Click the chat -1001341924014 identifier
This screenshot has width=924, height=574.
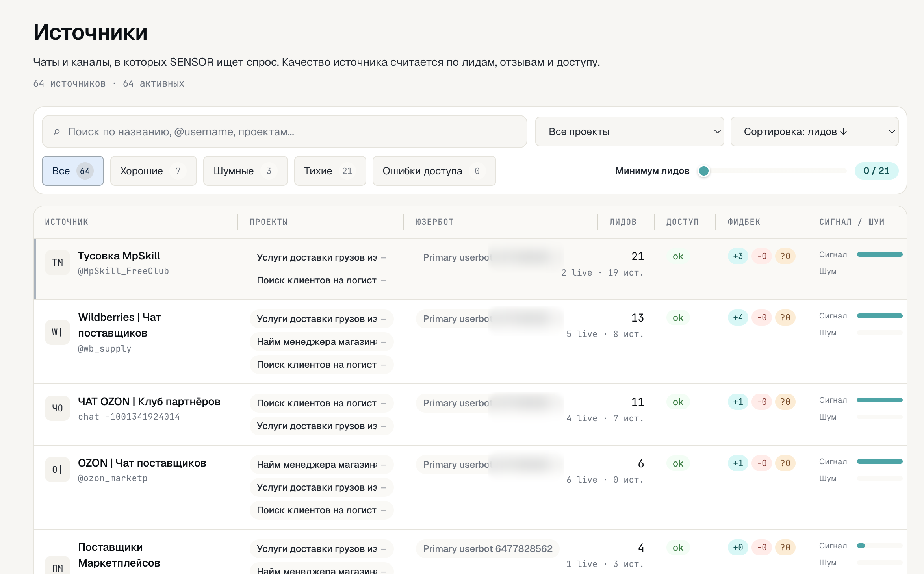129,417
